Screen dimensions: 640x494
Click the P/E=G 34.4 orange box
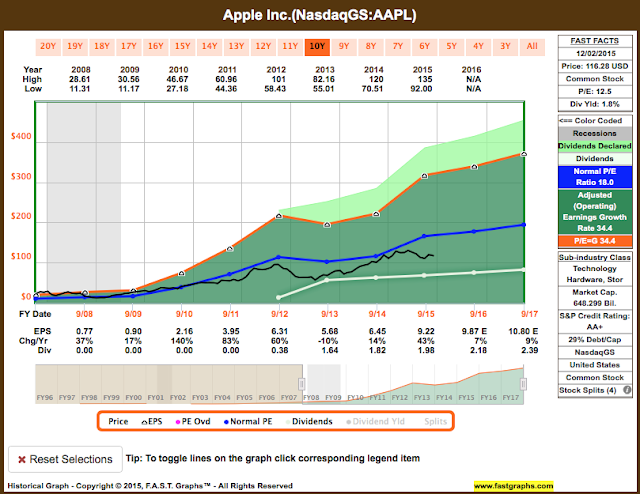[595, 241]
